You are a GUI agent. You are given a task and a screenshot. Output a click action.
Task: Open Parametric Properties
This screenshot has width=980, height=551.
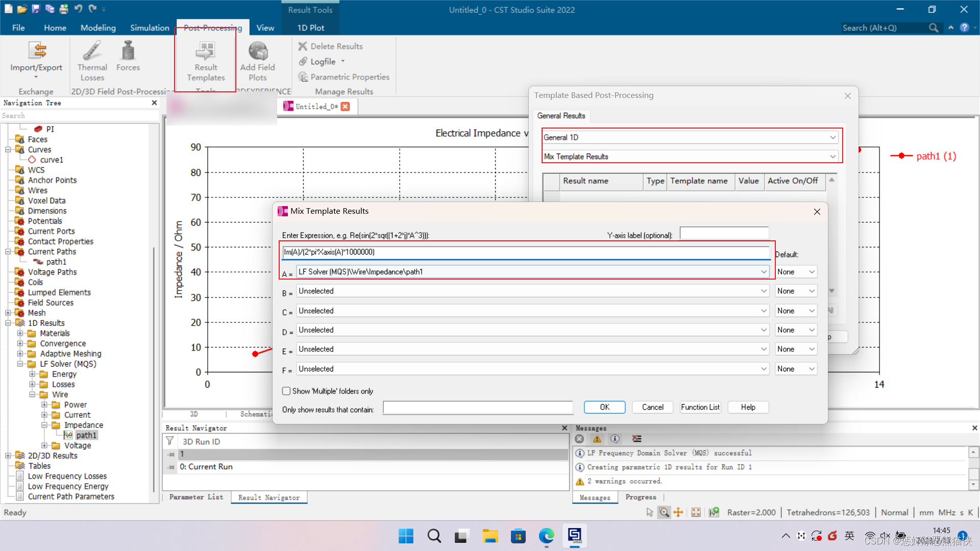(x=344, y=77)
